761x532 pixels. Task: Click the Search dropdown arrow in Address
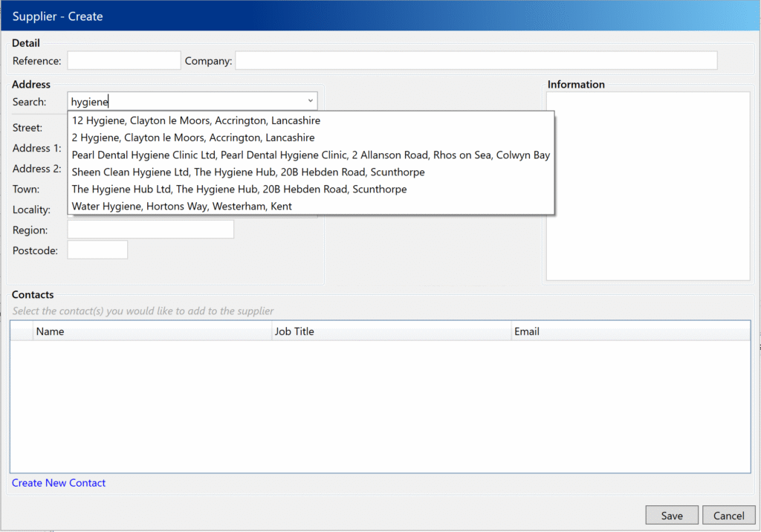click(309, 101)
